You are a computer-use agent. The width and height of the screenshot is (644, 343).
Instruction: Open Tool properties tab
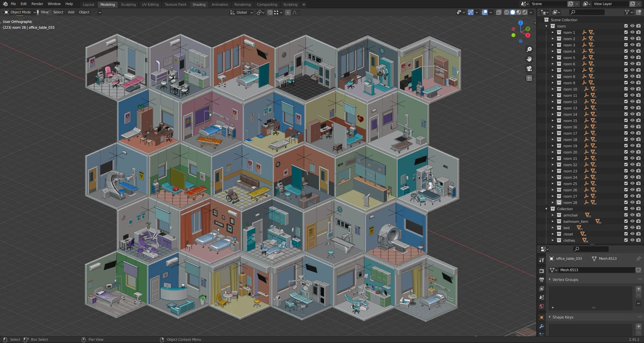coord(542,260)
